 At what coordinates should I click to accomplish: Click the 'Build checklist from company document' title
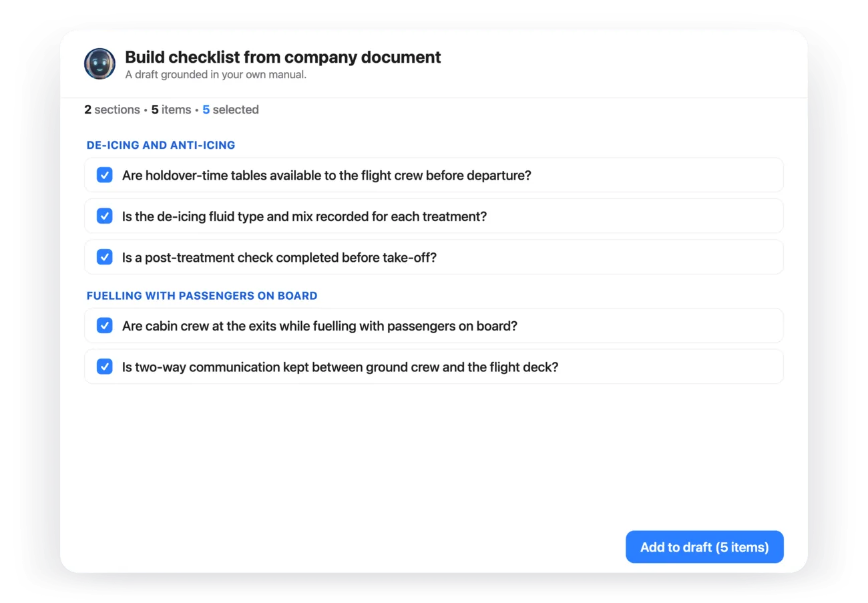click(x=283, y=57)
